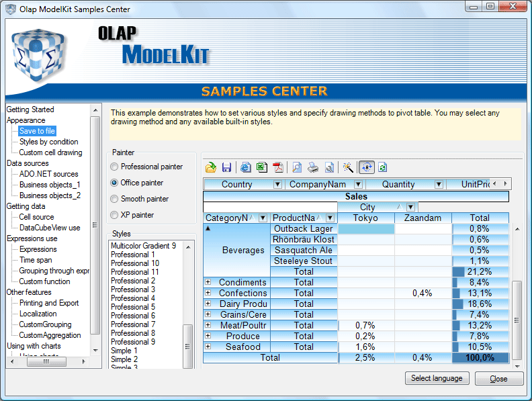Click the tree horizontal scrollbar thumb
Image resolution: width=532 pixels, height=401 pixels.
click(46, 361)
